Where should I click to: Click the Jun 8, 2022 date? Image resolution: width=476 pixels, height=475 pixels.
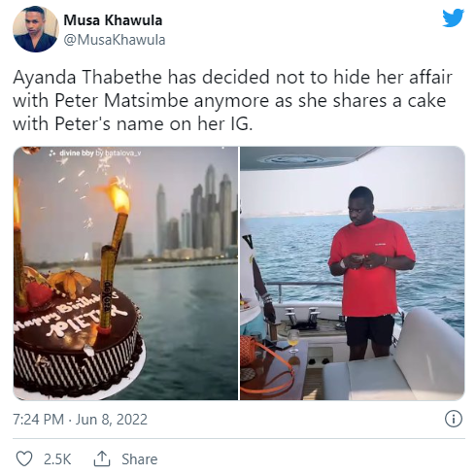pyautogui.click(x=112, y=420)
